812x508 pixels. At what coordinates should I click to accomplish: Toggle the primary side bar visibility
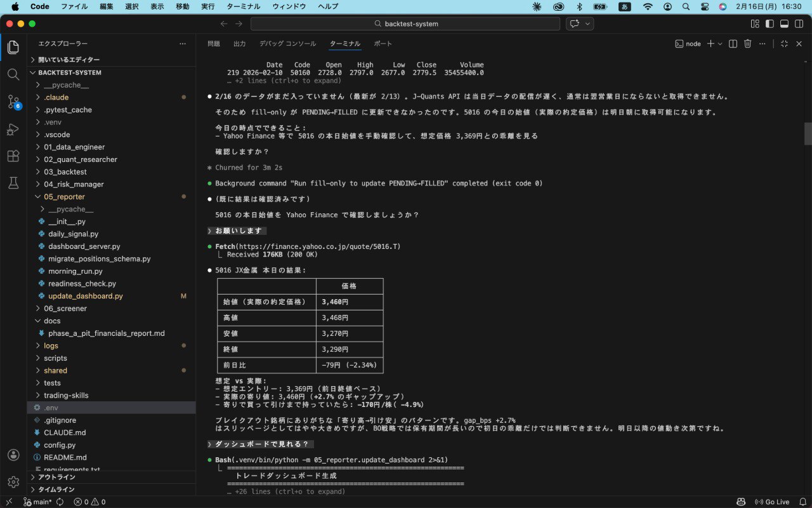click(x=769, y=23)
